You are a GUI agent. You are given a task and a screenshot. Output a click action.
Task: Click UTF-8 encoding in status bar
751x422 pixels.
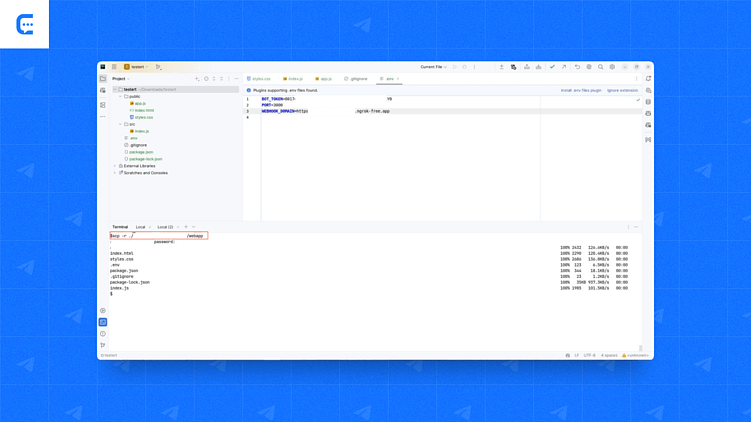590,355
